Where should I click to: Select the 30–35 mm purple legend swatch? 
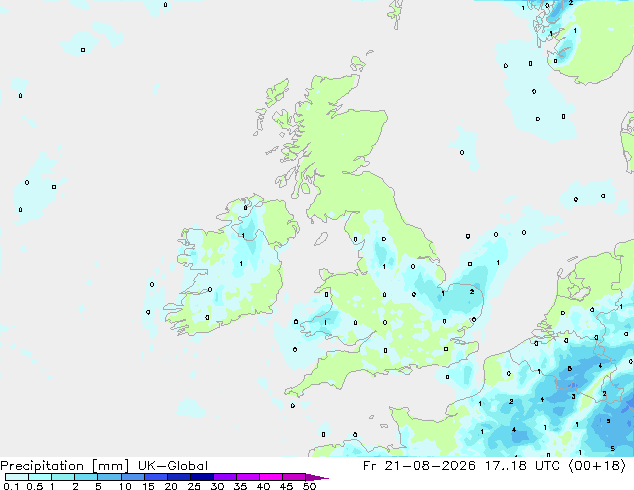click(x=225, y=477)
